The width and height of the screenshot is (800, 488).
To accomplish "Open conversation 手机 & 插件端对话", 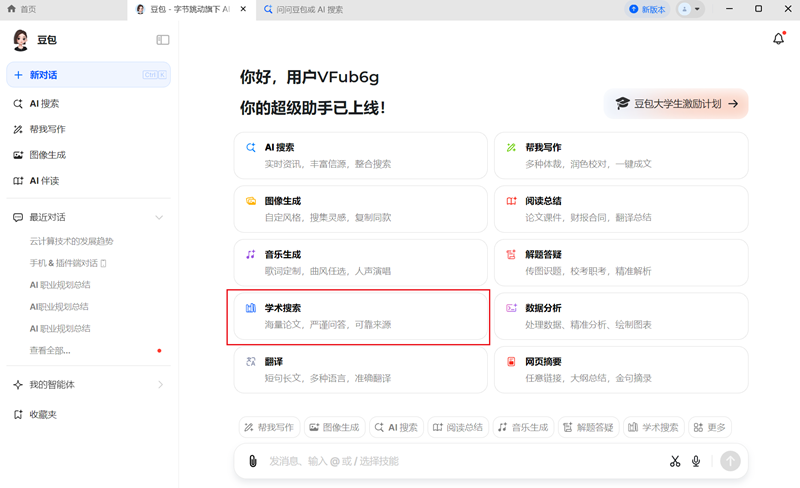I will click(68, 263).
